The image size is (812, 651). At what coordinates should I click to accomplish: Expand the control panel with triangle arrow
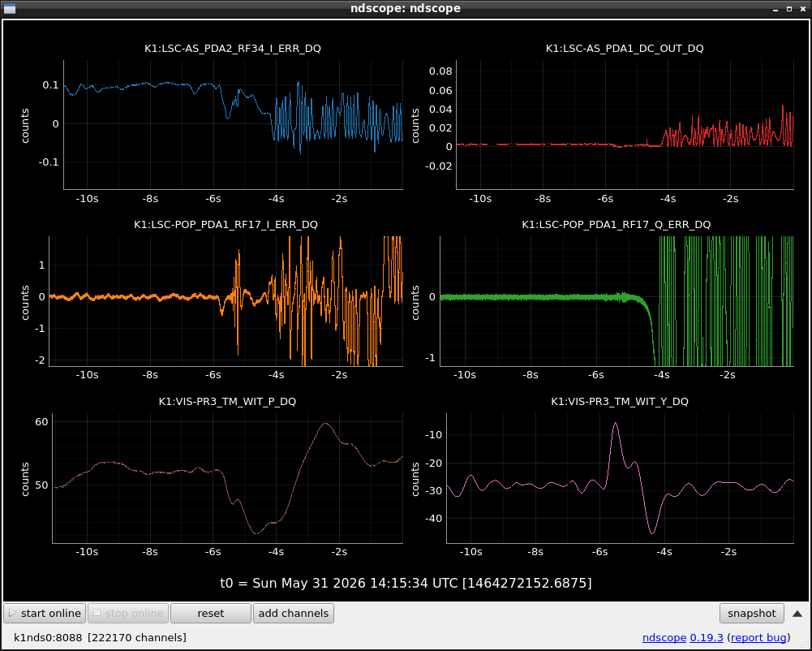(797, 614)
